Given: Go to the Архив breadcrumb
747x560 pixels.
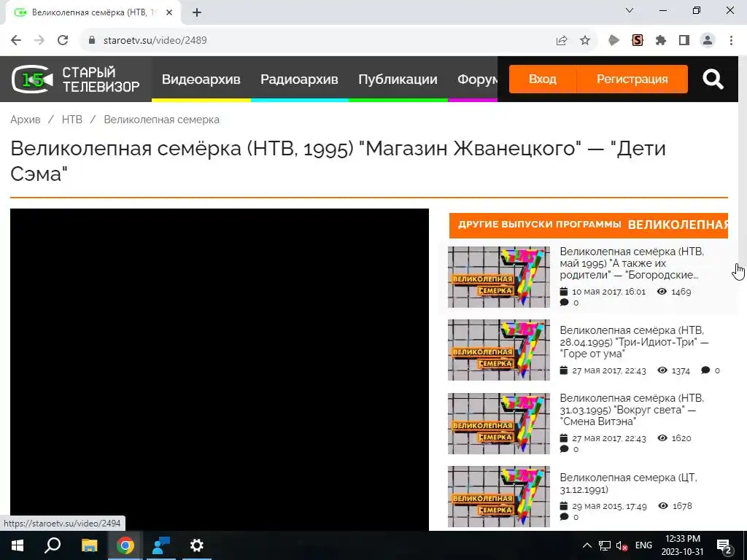Looking at the screenshot, I should point(26,120).
